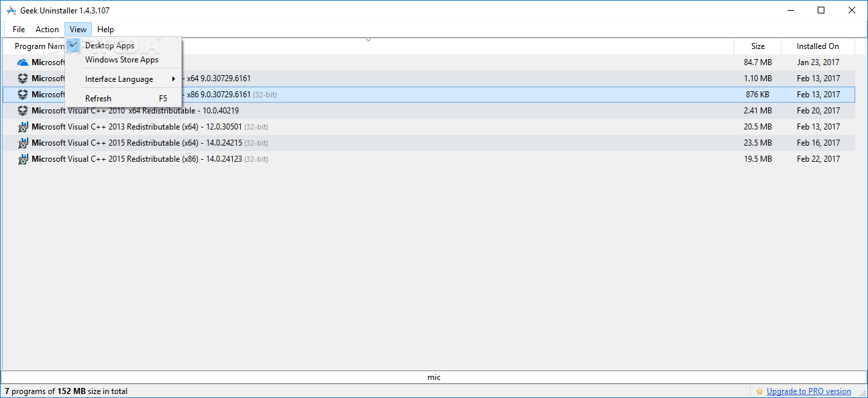Image resolution: width=868 pixels, height=398 pixels.
Task: Click installer icon of Visual C++ 2015 (x86)
Action: click(23, 159)
